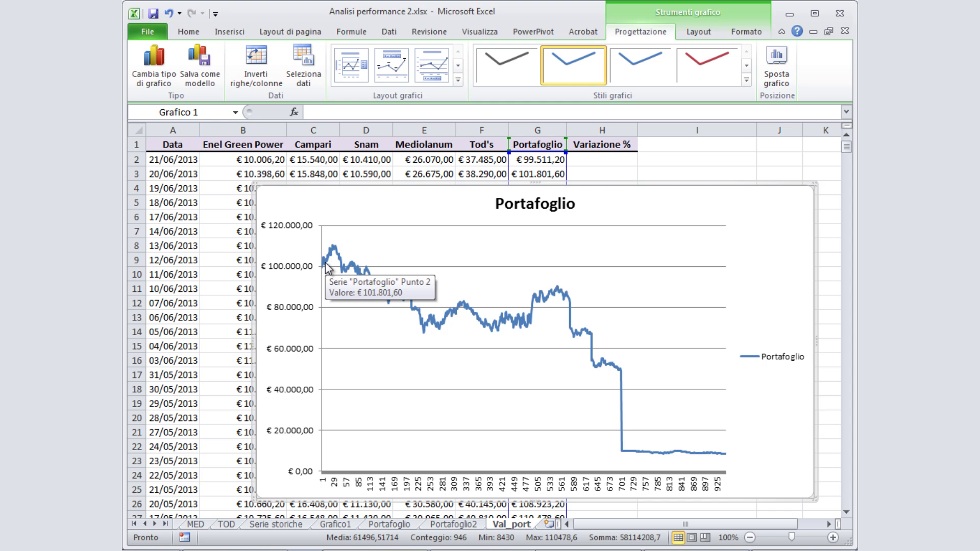Go to first sheet navigation arrow
This screenshot has height=551, width=980.
[134, 524]
